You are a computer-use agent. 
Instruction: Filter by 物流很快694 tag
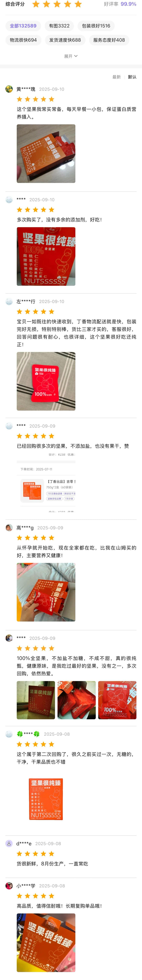click(23, 40)
